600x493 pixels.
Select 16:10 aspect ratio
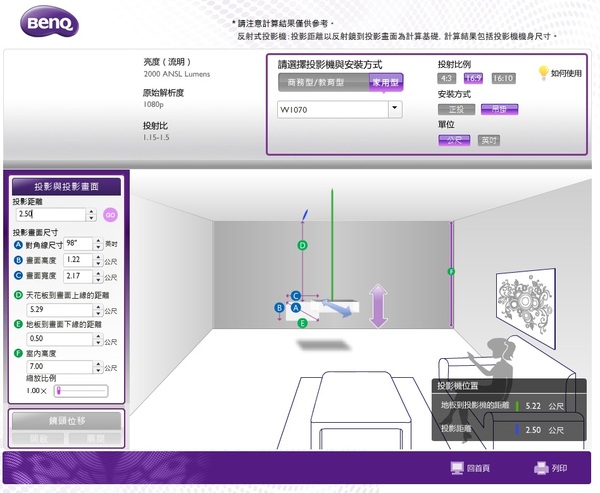tap(503, 78)
